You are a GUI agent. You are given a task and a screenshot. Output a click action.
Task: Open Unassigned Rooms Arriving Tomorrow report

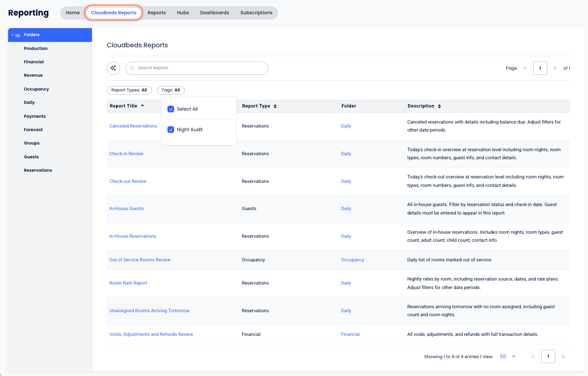coord(149,310)
